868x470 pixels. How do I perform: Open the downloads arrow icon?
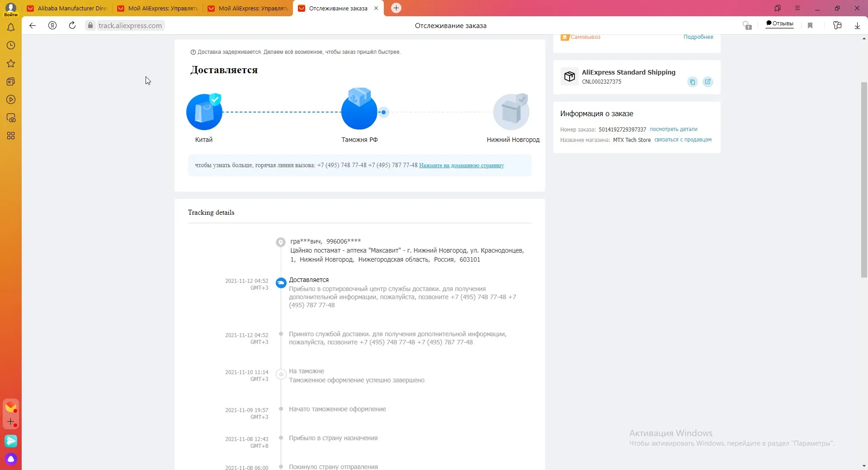857,26
